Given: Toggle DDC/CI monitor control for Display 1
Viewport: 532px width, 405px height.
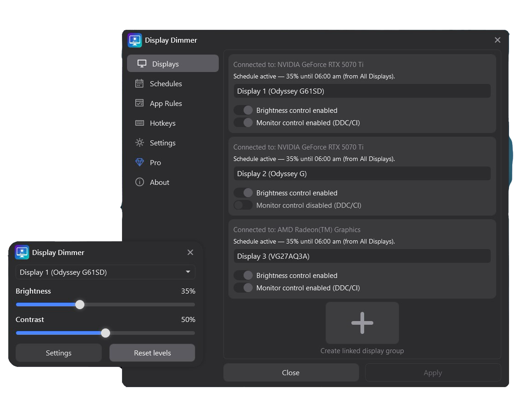Looking at the screenshot, I should (x=243, y=122).
